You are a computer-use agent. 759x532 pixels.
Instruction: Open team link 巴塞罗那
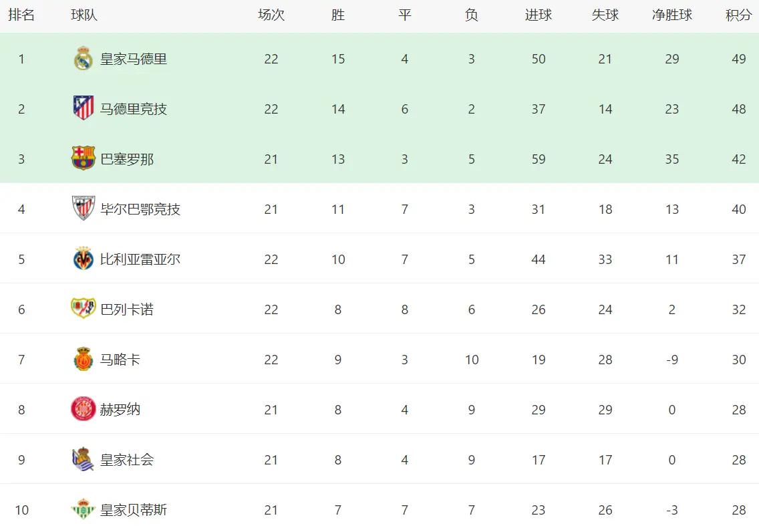coord(127,159)
